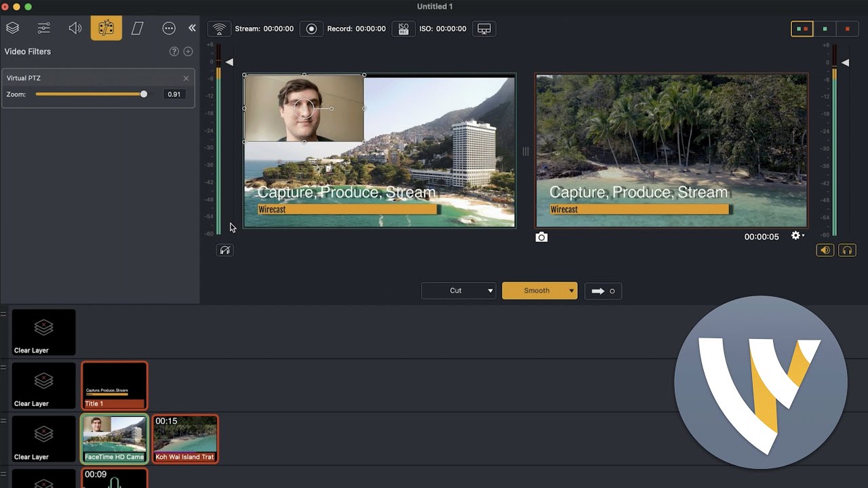Open the Smooth transition dropdown arrow
Viewport: 868px width, 488px height.
572,291
